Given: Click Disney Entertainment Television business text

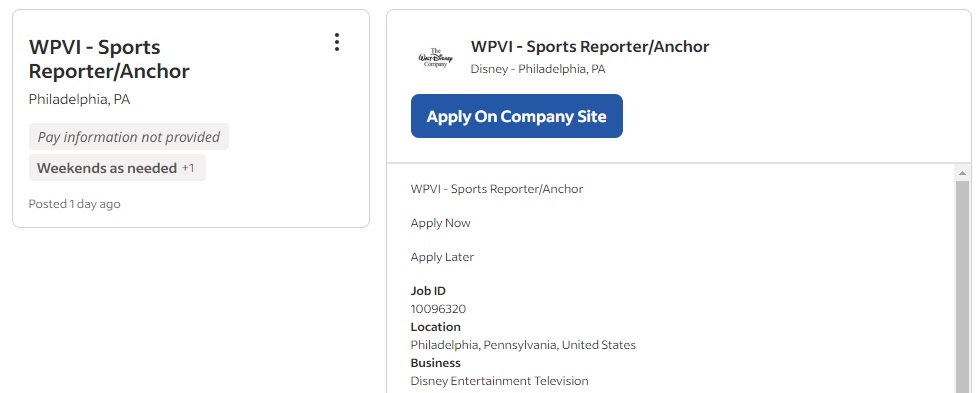Looking at the screenshot, I should (499, 381).
